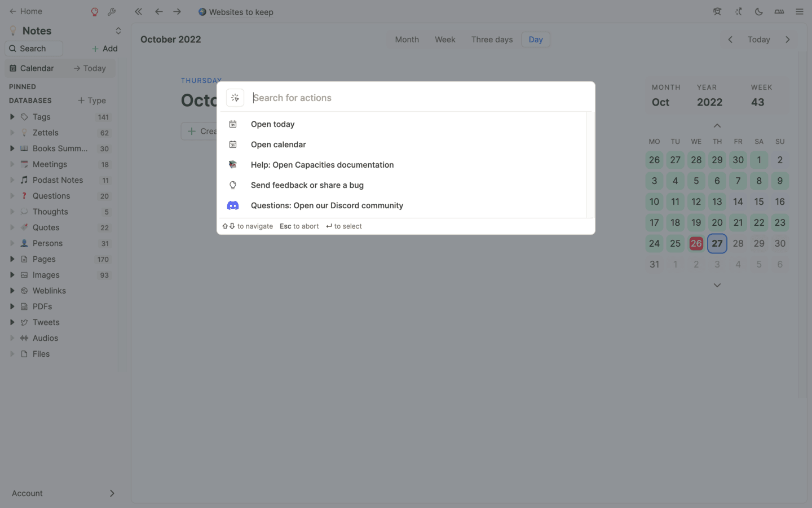Click Add button in sidebar
Screen dimensions: 812x508
click(x=104, y=49)
